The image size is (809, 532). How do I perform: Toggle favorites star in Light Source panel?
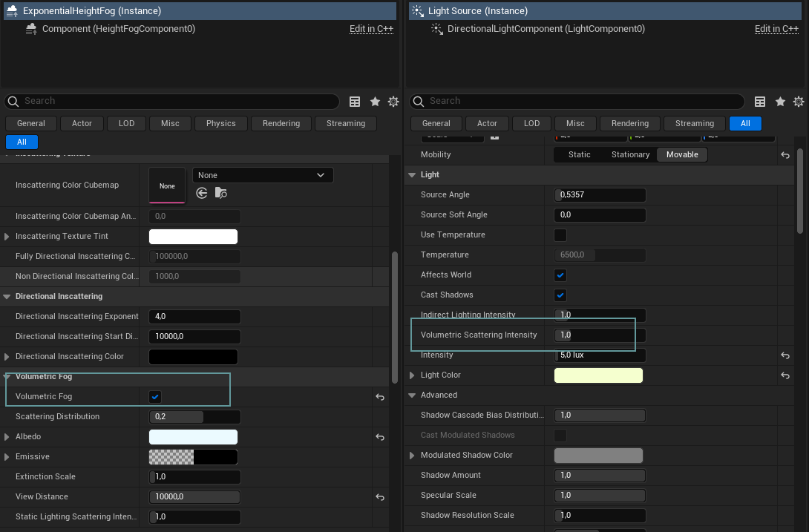tap(780, 101)
